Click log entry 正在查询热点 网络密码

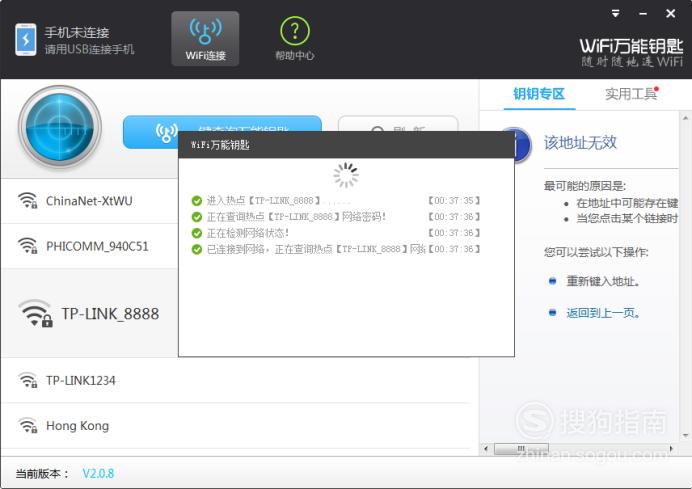click(x=296, y=217)
